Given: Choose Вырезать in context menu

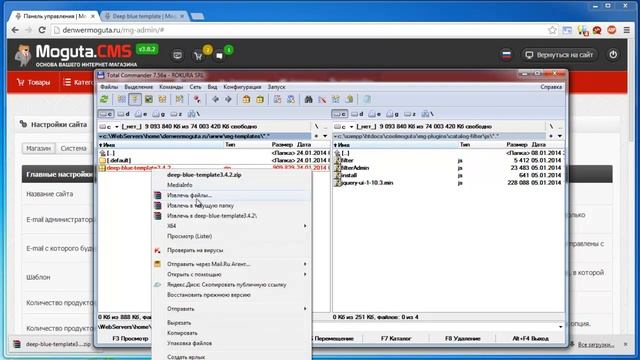Looking at the screenshot, I should (x=231, y=322).
